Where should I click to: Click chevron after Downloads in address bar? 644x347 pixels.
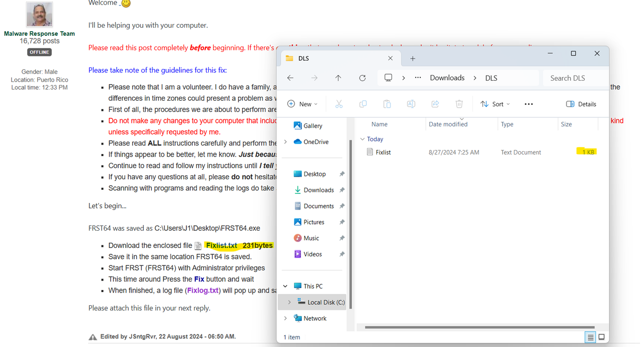point(475,78)
